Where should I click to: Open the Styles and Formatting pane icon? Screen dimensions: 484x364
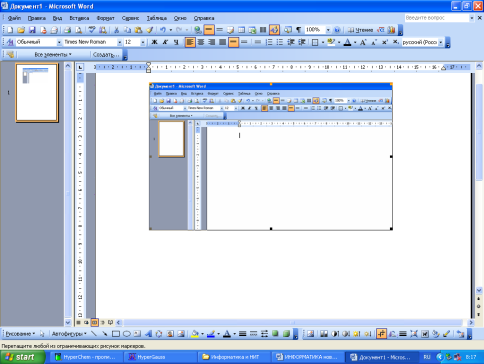tap(10, 42)
